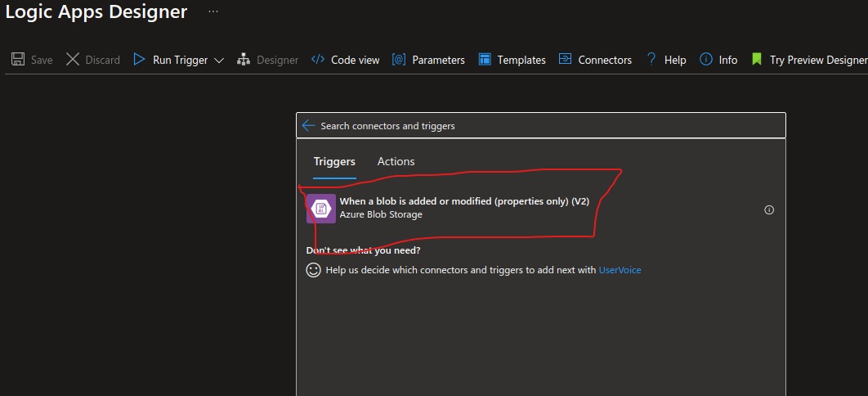868x396 pixels.
Task: Click the Run Trigger label
Action: pos(181,60)
